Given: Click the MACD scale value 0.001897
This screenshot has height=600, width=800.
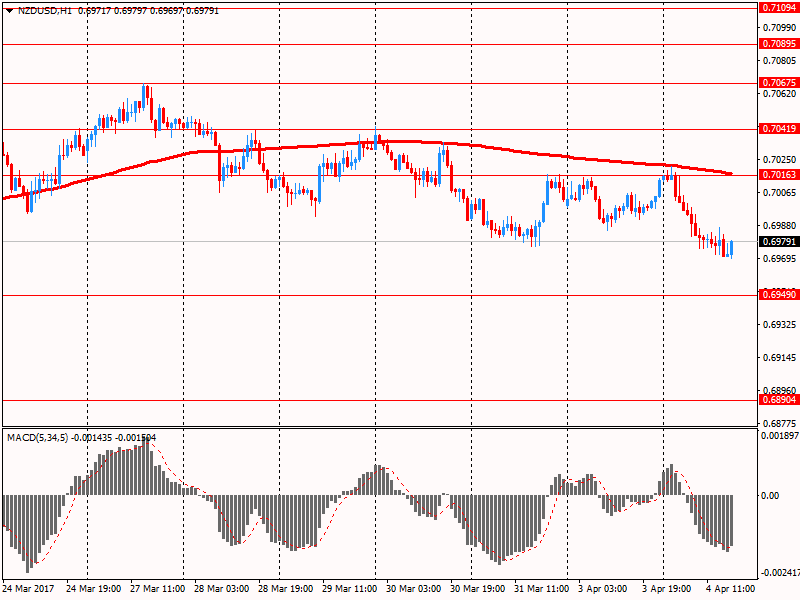Looking at the screenshot, I should [780, 436].
